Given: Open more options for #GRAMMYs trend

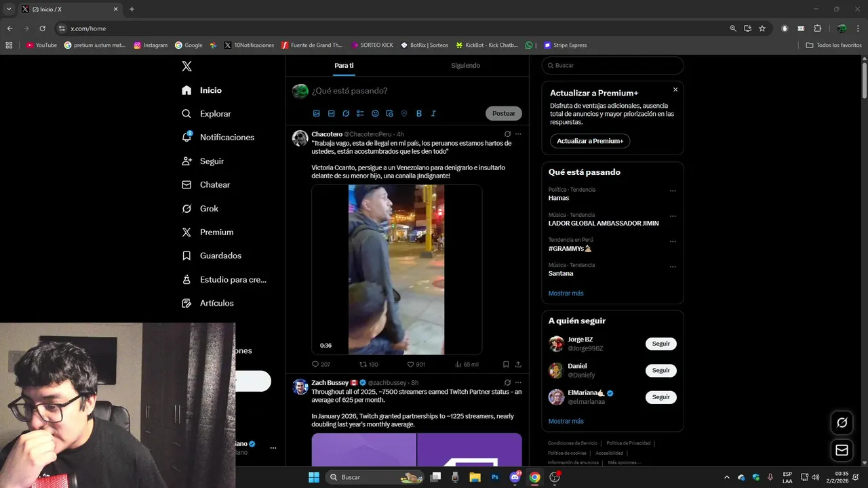Looking at the screenshot, I should pos(673,241).
